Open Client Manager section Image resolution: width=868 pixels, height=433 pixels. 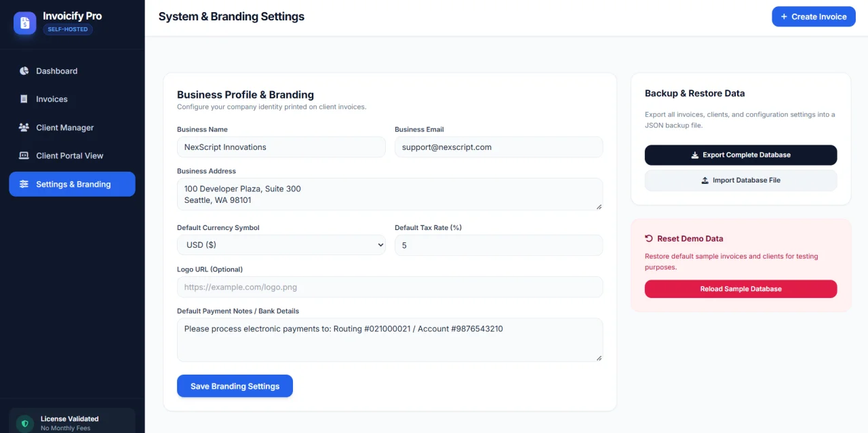click(x=72, y=128)
